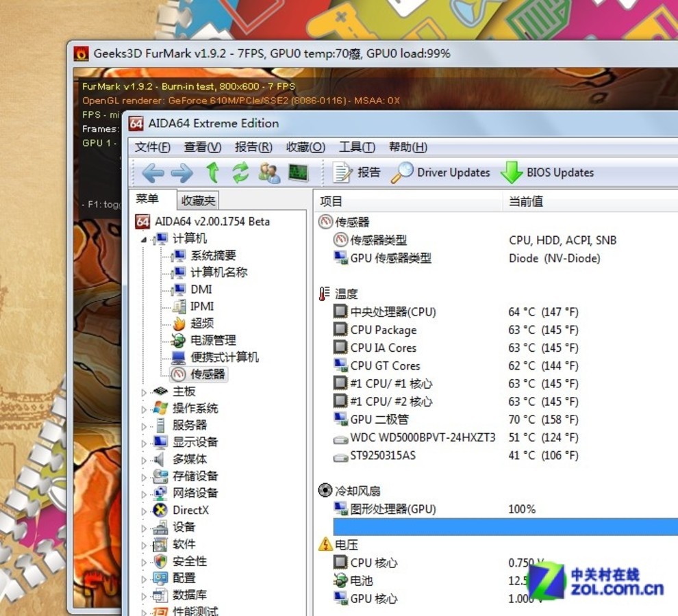Click the BIOS Updates green arrow icon
This screenshot has width=678, height=616.
coord(512,172)
